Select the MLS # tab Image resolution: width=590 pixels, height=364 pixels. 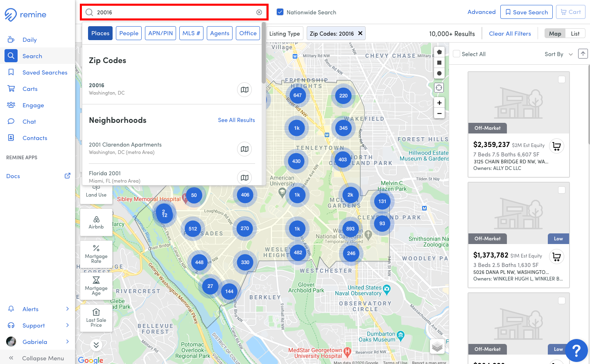[191, 33]
